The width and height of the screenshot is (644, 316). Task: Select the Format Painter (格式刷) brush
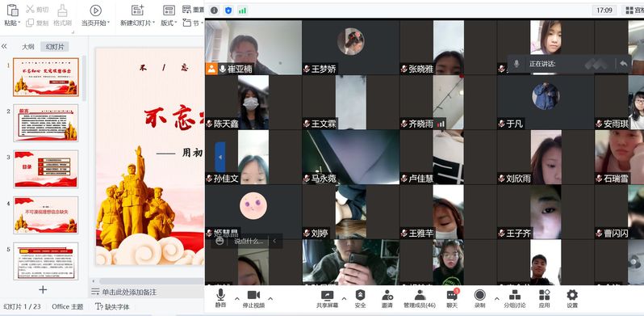pos(62,11)
